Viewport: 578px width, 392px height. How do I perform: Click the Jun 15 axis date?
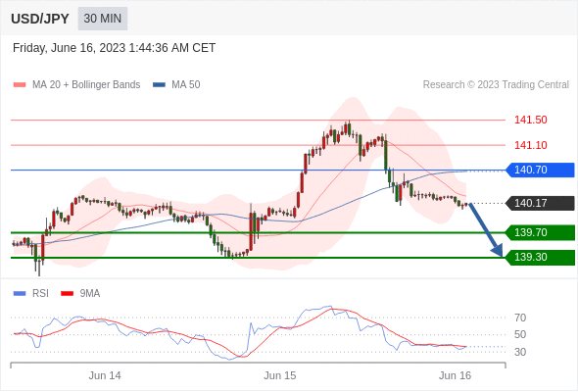pos(280,375)
